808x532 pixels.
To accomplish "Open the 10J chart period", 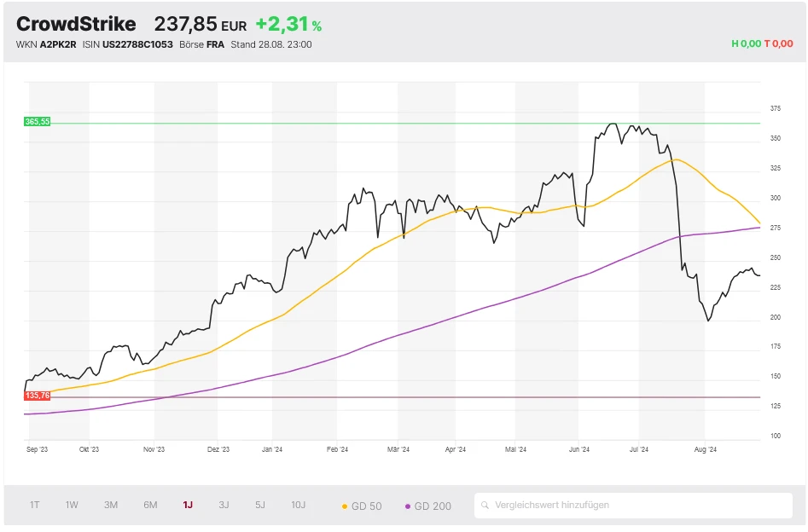I will pos(298,505).
